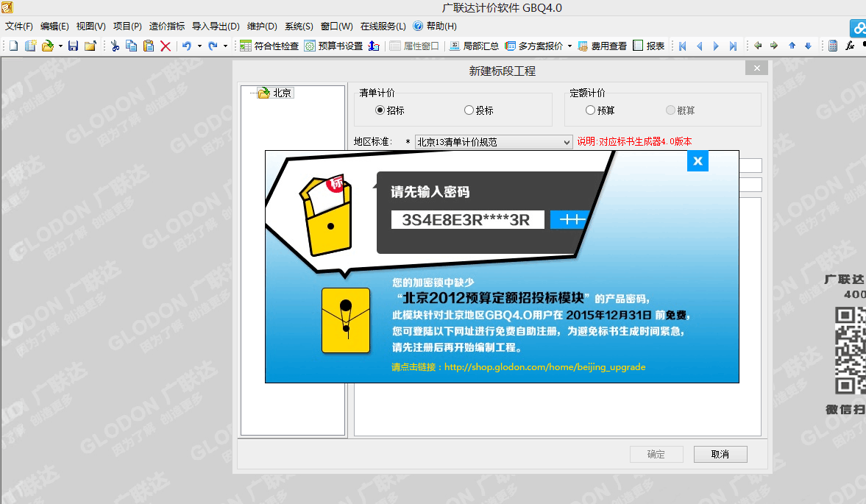Click the save-as folder icon beside Save
The width and height of the screenshot is (866, 504).
tap(90, 46)
